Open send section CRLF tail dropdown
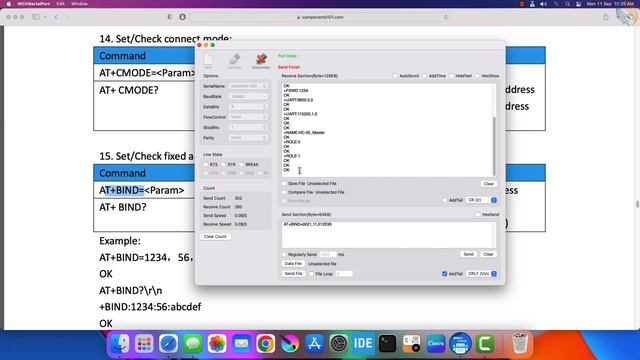This screenshot has height=360, width=640. coord(482,274)
